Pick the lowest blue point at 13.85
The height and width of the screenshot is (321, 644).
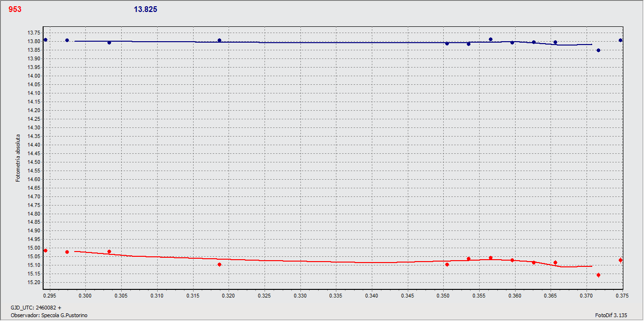click(598, 50)
